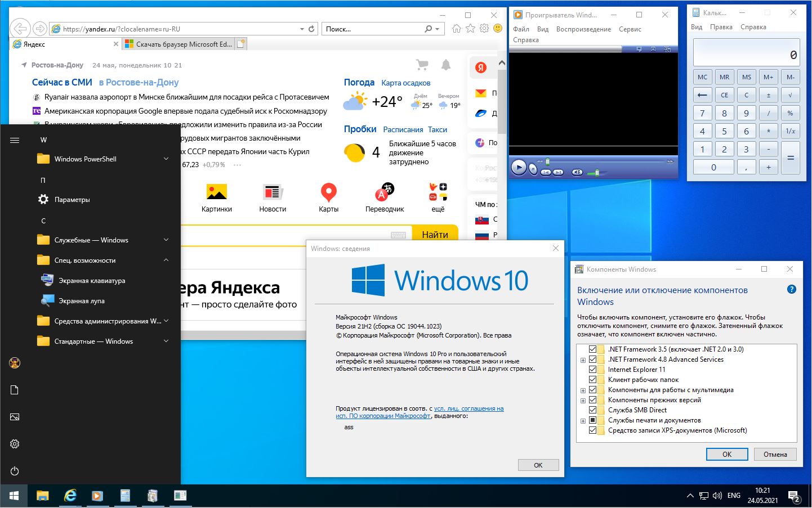
Task: Open Сервис menu in Media Player
Action: tap(630, 29)
